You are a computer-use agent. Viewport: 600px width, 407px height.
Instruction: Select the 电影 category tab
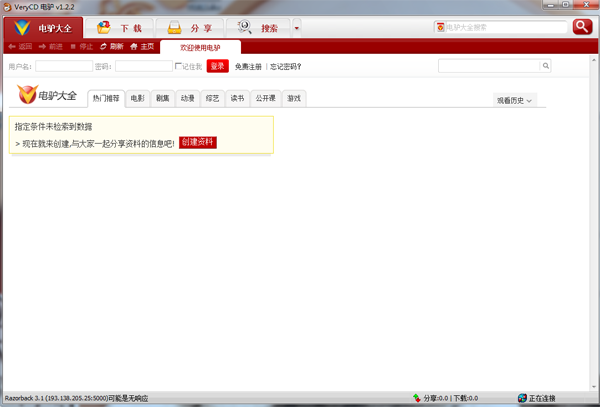click(137, 99)
